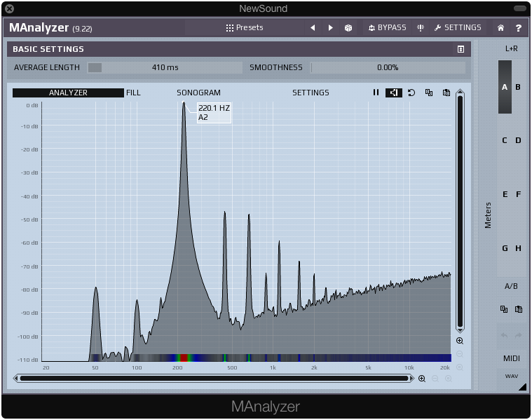Randomize settings with the dice icon
This screenshot has height=420, width=532.
click(x=348, y=28)
